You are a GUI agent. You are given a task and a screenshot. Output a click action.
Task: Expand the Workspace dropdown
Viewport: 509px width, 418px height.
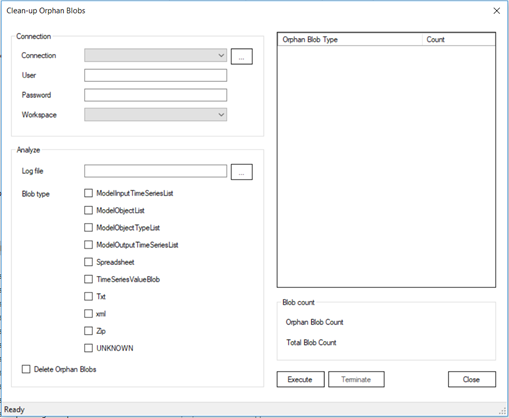tap(155, 115)
